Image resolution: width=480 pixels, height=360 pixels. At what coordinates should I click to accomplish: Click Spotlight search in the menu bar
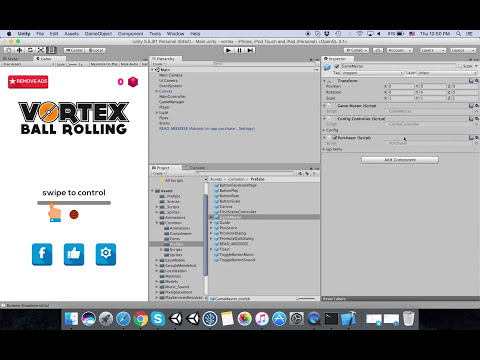(459, 34)
